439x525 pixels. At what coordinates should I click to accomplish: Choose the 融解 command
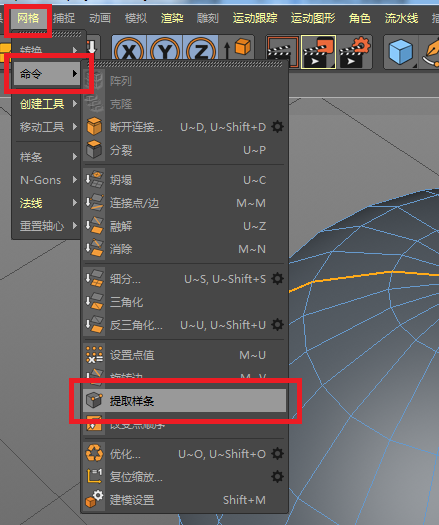[x=185, y=226]
